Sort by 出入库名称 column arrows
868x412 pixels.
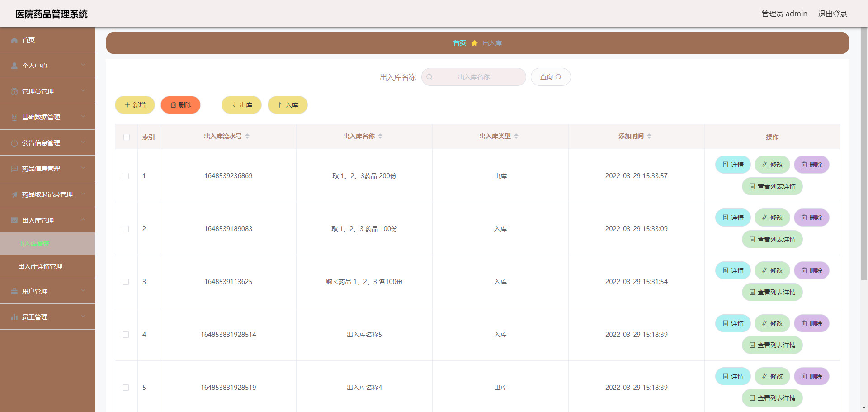click(x=380, y=136)
